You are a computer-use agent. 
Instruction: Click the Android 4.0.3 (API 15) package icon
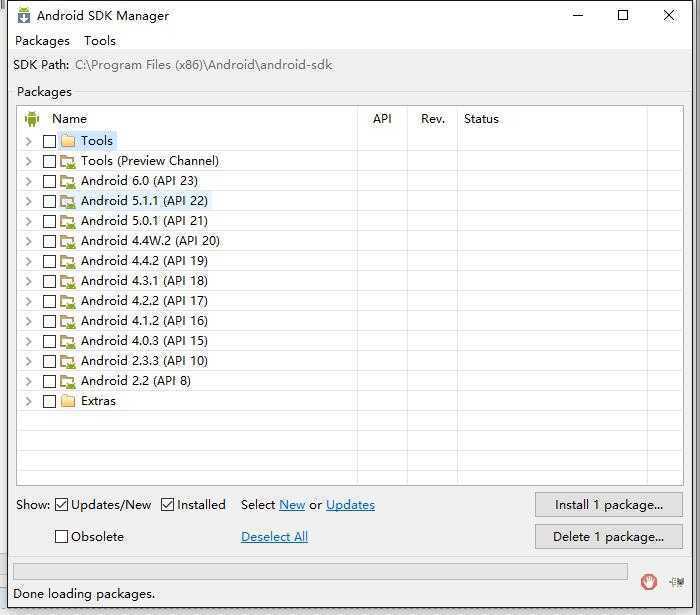68,341
